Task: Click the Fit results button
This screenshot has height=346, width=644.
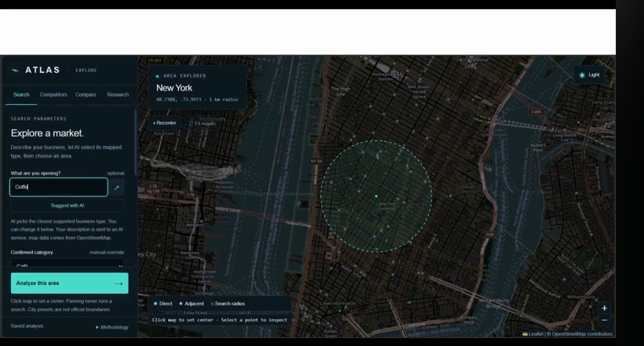Action: [x=202, y=123]
